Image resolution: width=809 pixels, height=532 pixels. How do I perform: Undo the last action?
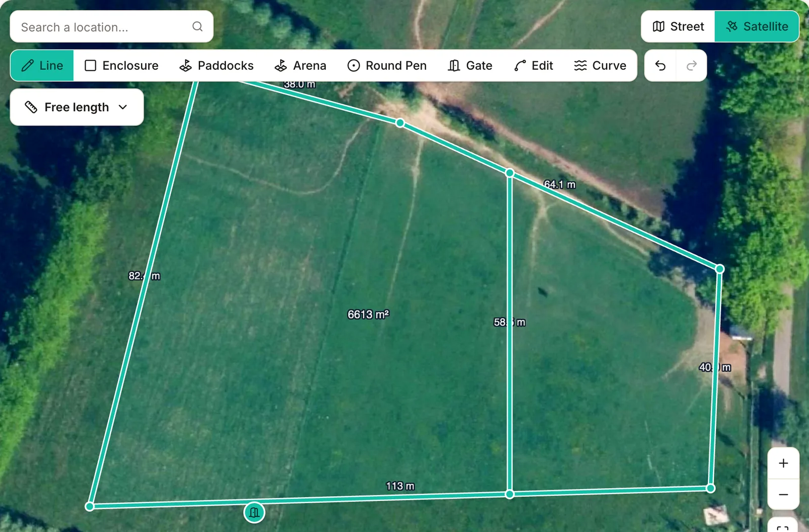(660, 66)
